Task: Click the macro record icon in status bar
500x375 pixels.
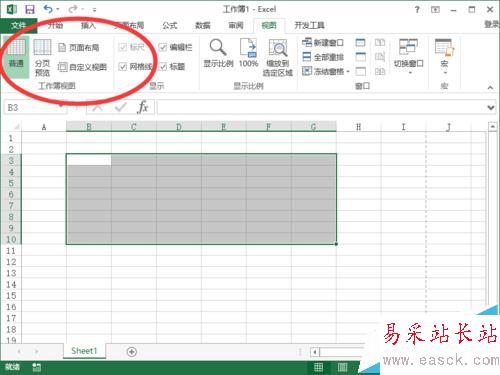Action: (37, 367)
